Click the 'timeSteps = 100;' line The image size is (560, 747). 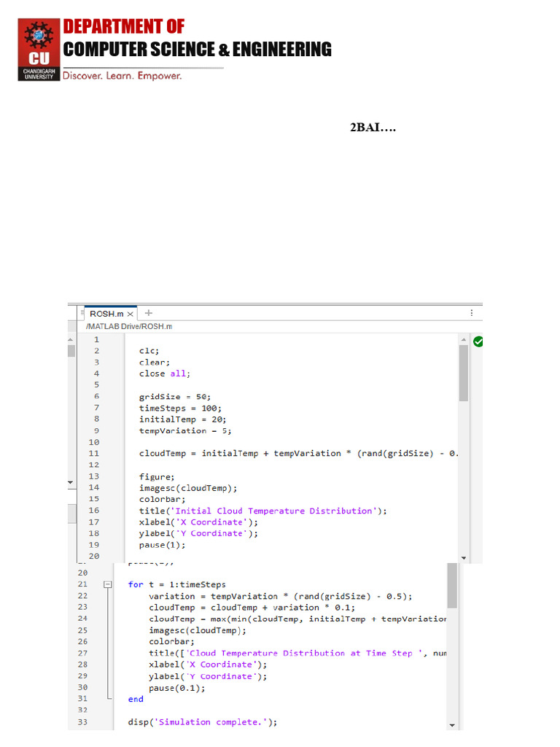coord(180,409)
